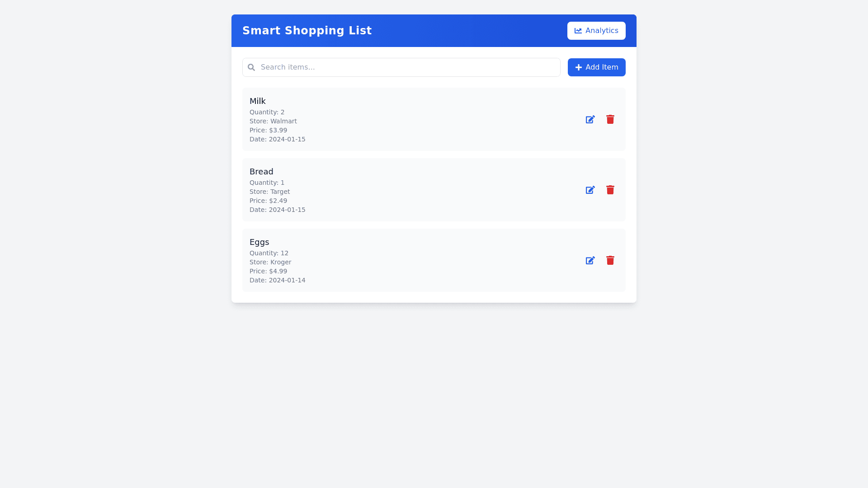Trash the Eggs item
The width and height of the screenshot is (868, 488).
coord(610,260)
